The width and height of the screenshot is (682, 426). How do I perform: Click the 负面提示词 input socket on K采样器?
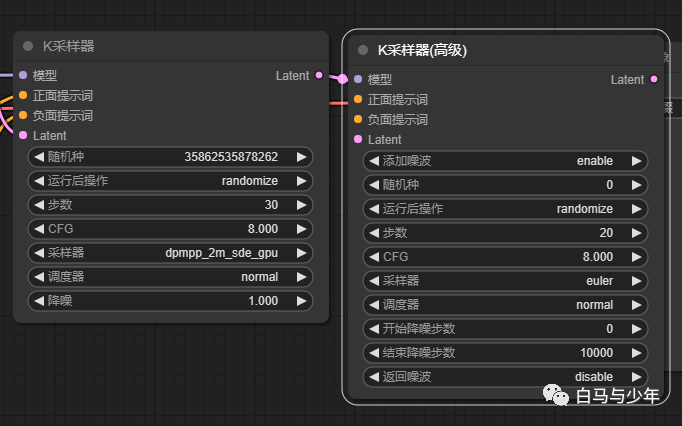tap(23, 116)
